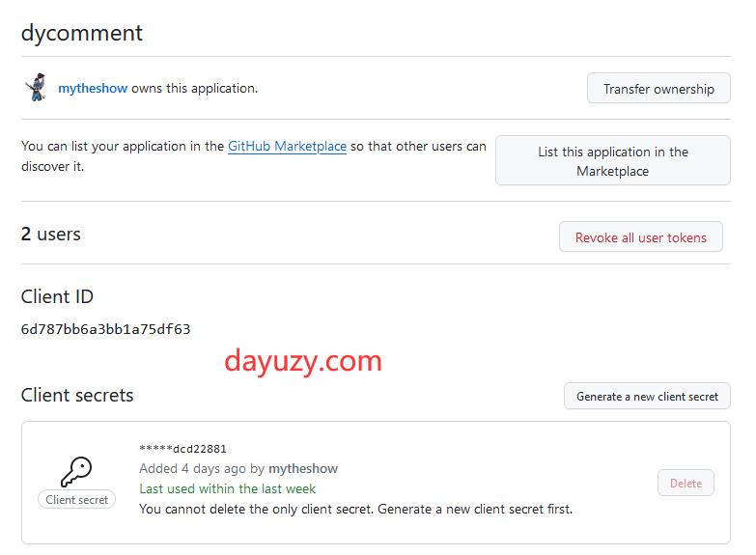Open mytheshow profile link beside owner avatar
The height and width of the screenshot is (555, 756).
[x=93, y=89]
